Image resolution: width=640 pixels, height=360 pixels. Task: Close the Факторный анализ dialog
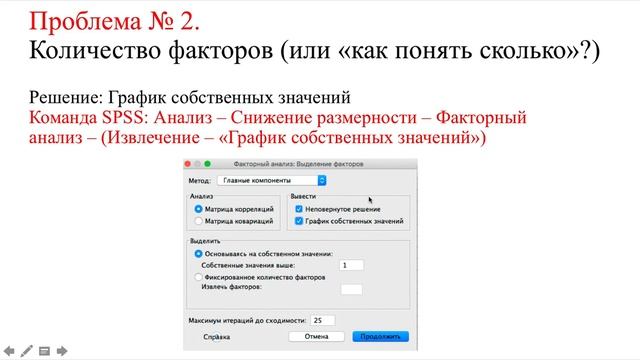[x=188, y=164]
